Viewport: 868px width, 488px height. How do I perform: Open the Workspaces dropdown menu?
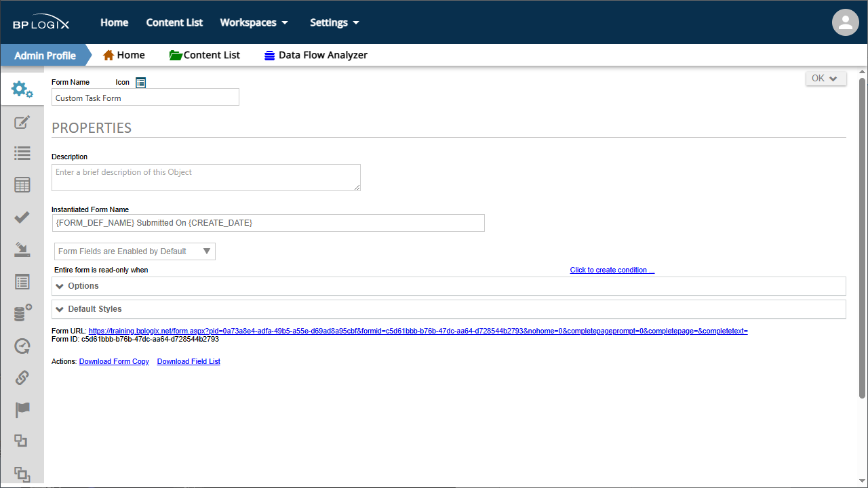coord(254,22)
